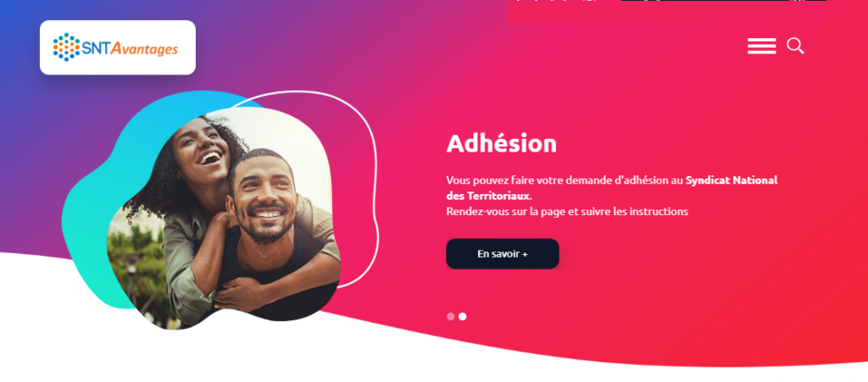
Task: Click the "En savoir +" button
Action: pos(503,254)
